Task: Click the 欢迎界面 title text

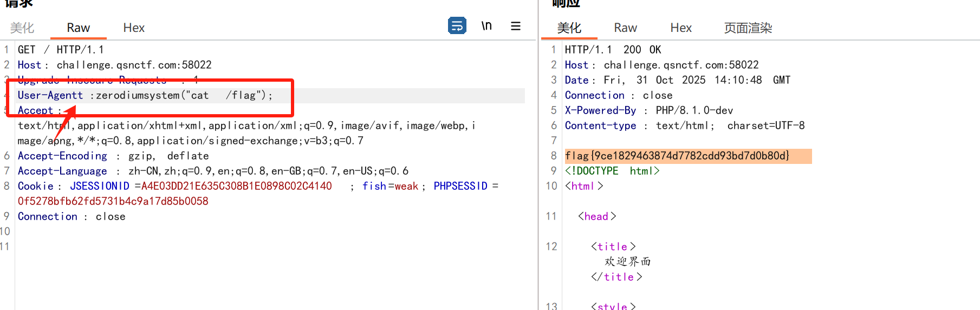Action: click(627, 262)
